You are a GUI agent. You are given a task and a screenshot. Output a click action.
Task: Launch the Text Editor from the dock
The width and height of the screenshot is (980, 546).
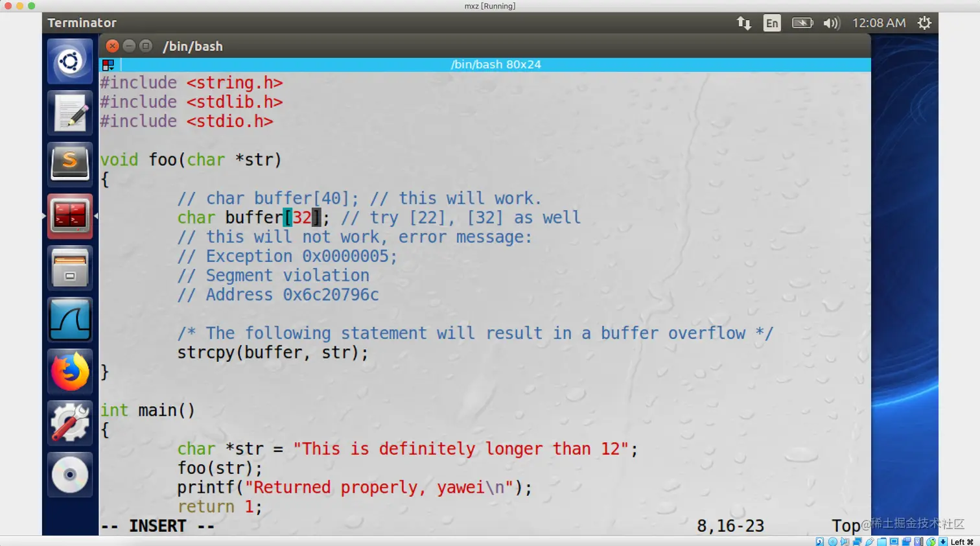click(70, 113)
